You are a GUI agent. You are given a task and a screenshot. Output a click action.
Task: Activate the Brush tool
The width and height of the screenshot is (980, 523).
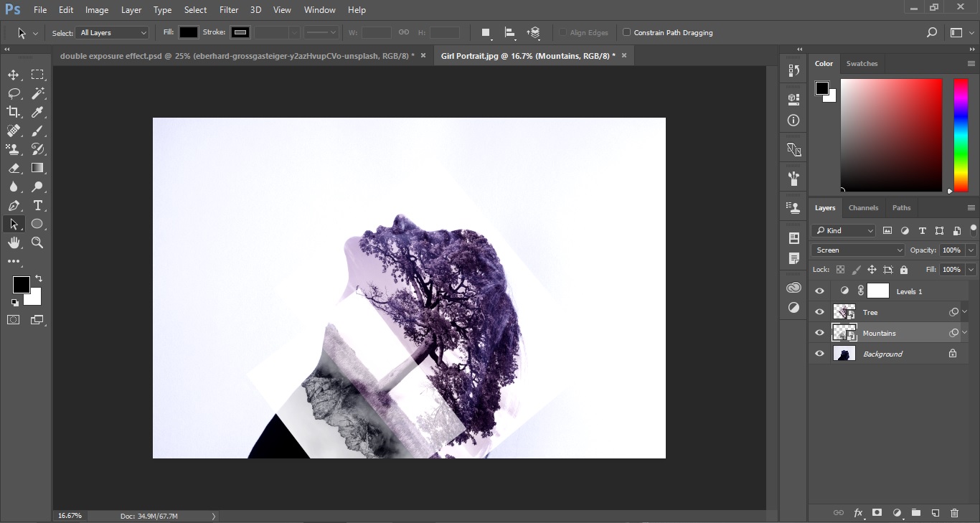coord(37,131)
